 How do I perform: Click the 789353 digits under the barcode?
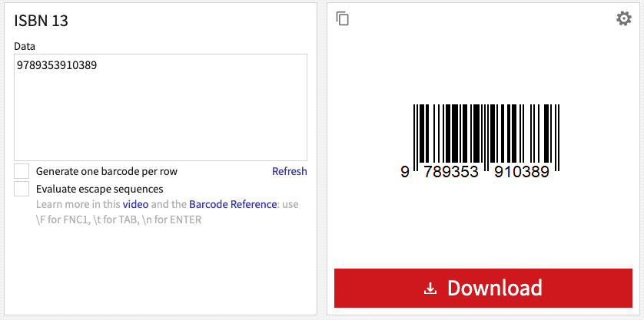point(451,172)
